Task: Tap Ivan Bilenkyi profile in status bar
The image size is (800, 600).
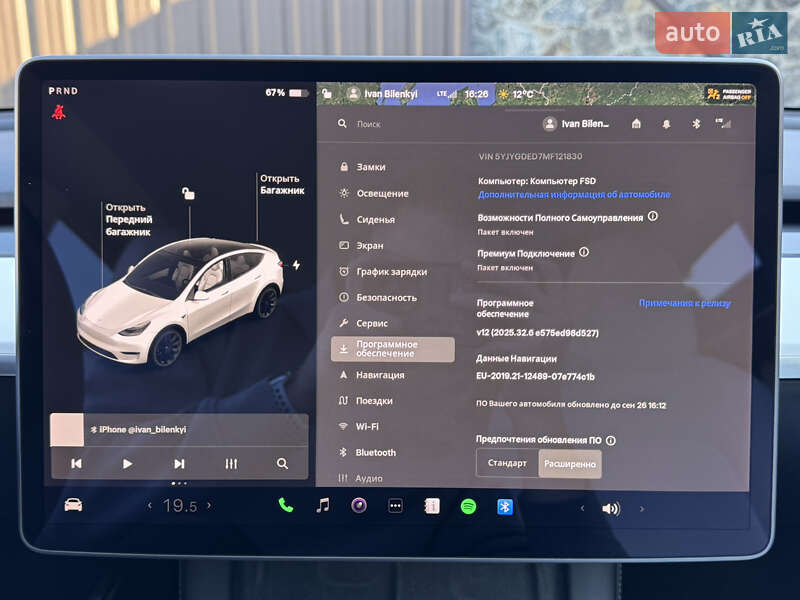Action: click(x=382, y=94)
